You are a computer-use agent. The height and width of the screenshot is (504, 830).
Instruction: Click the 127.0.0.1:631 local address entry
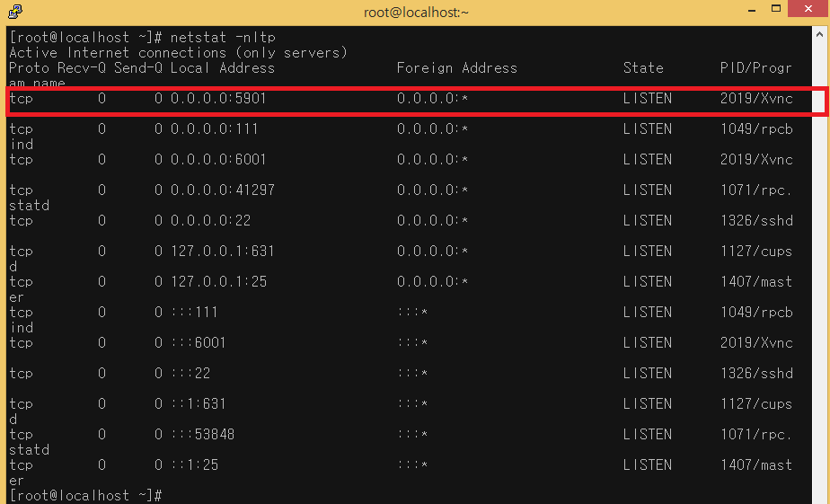pyautogui.click(x=222, y=252)
